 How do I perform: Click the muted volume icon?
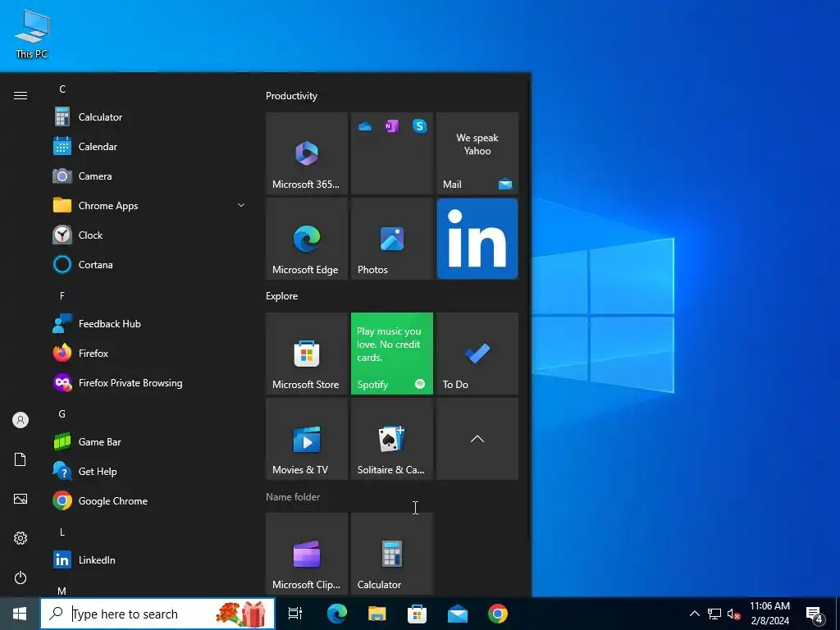click(x=734, y=614)
